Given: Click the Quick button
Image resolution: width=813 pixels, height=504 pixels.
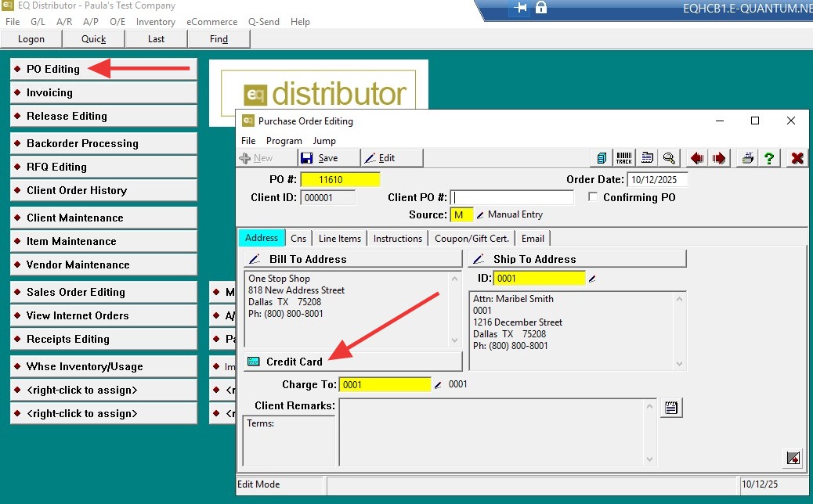Looking at the screenshot, I should point(94,39).
